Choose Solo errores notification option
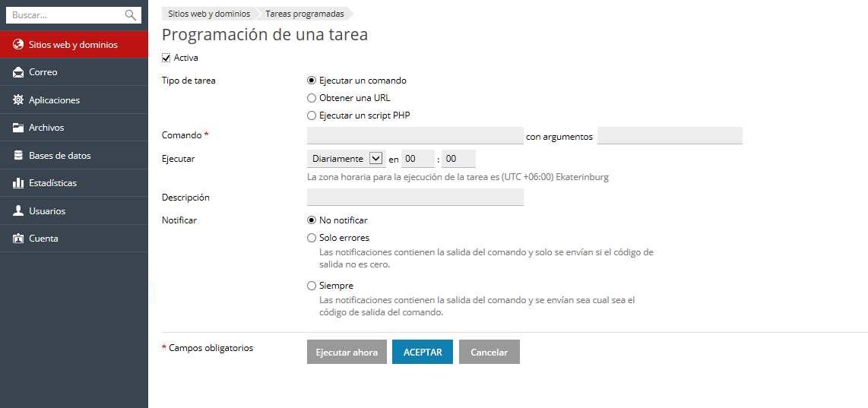Viewport: 868px width, 408px height. (x=312, y=238)
